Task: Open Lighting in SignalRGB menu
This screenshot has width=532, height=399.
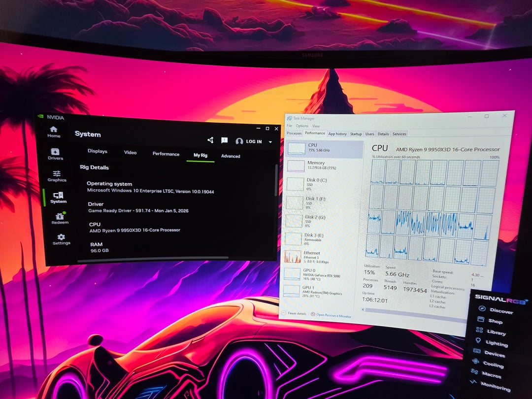Action: click(496, 343)
